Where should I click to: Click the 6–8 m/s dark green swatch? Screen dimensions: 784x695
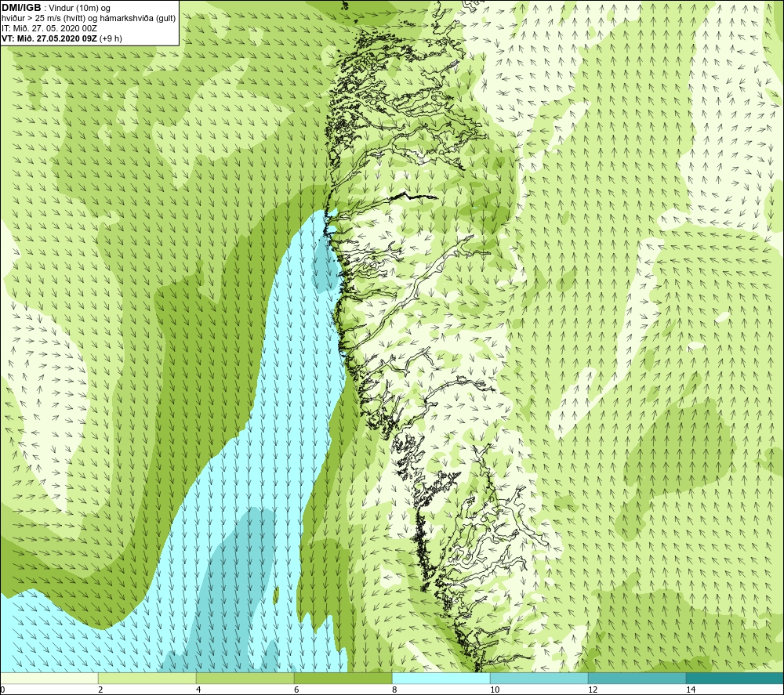point(343,678)
